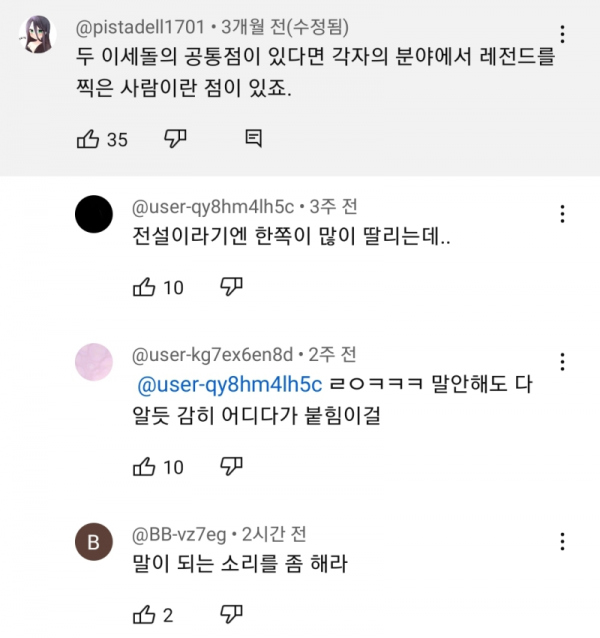Dislike the reply by @user-kg7ex6en8d

(231, 466)
